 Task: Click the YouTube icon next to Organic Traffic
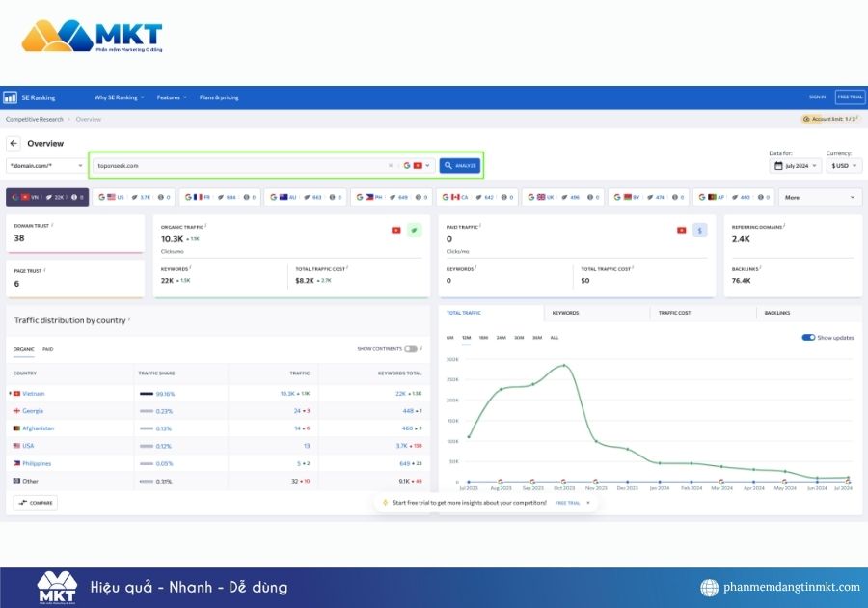click(x=395, y=230)
